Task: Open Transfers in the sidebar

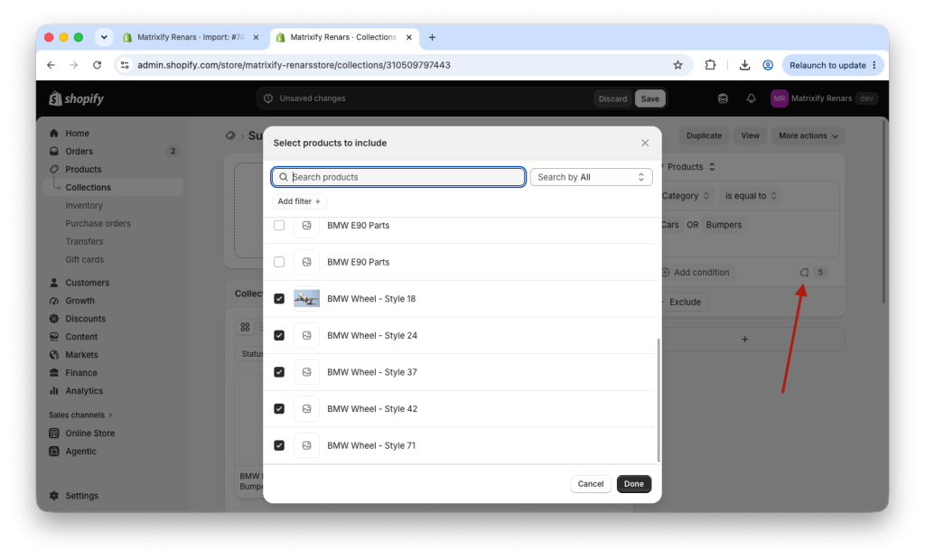Action: [84, 241]
